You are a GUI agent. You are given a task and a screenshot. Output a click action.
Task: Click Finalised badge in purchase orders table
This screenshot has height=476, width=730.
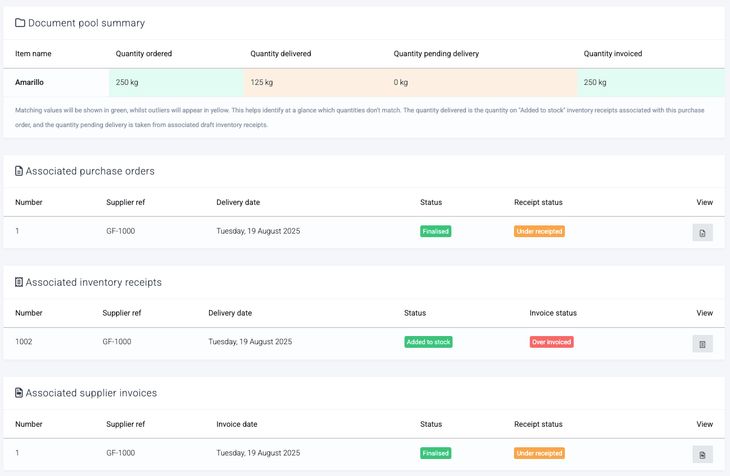[435, 231]
